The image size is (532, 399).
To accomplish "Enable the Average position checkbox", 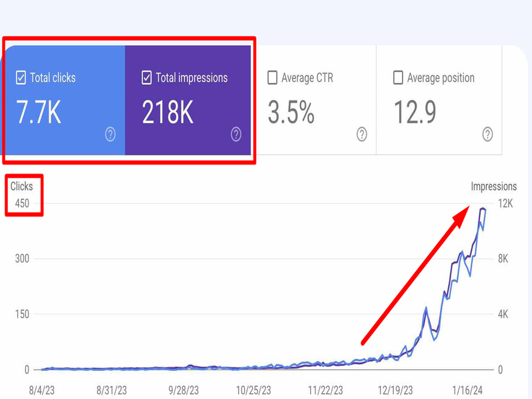I will [398, 77].
